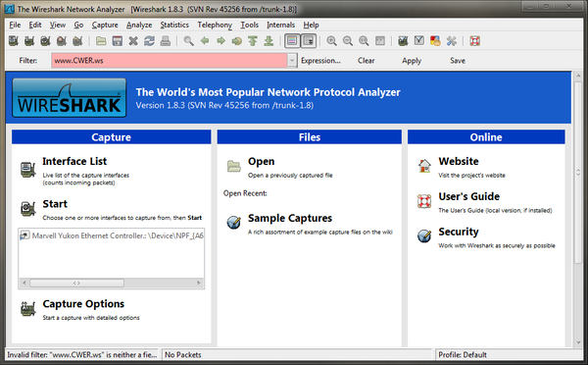
Task: Toggle auto scroll during live capture
Action: pos(309,41)
